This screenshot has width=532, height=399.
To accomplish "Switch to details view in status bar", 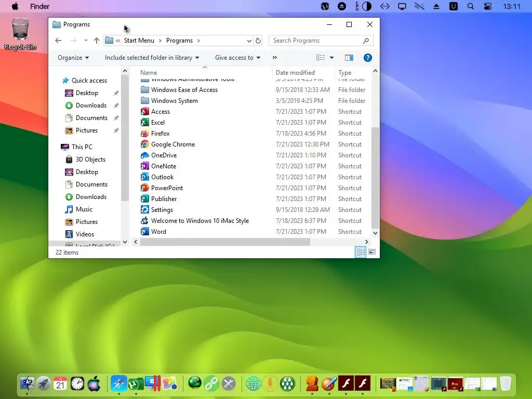I will click(x=361, y=252).
